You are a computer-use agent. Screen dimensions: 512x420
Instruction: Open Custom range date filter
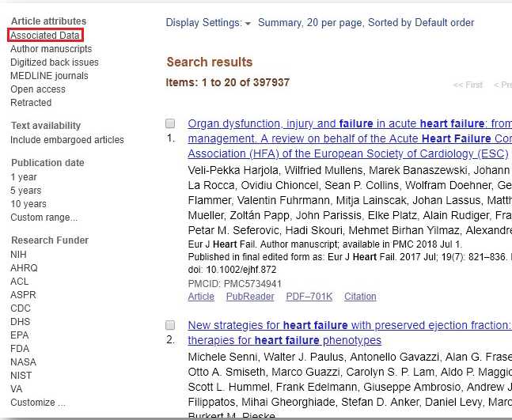click(x=44, y=218)
